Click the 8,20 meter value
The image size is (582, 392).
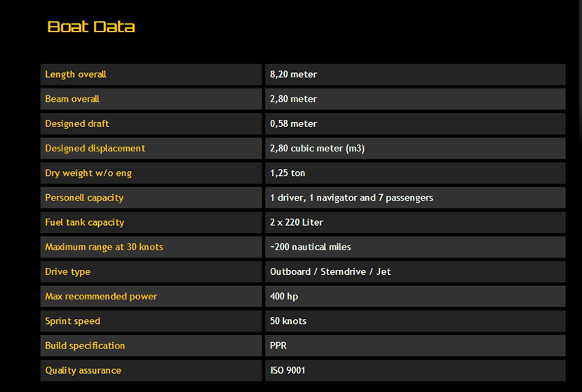tap(294, 74)
